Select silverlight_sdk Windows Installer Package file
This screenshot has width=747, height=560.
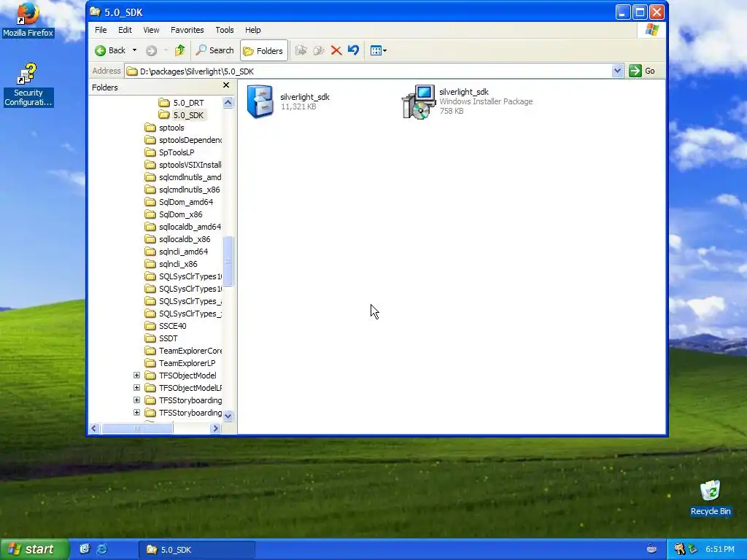pyautogui.click(x=467, y=101)
